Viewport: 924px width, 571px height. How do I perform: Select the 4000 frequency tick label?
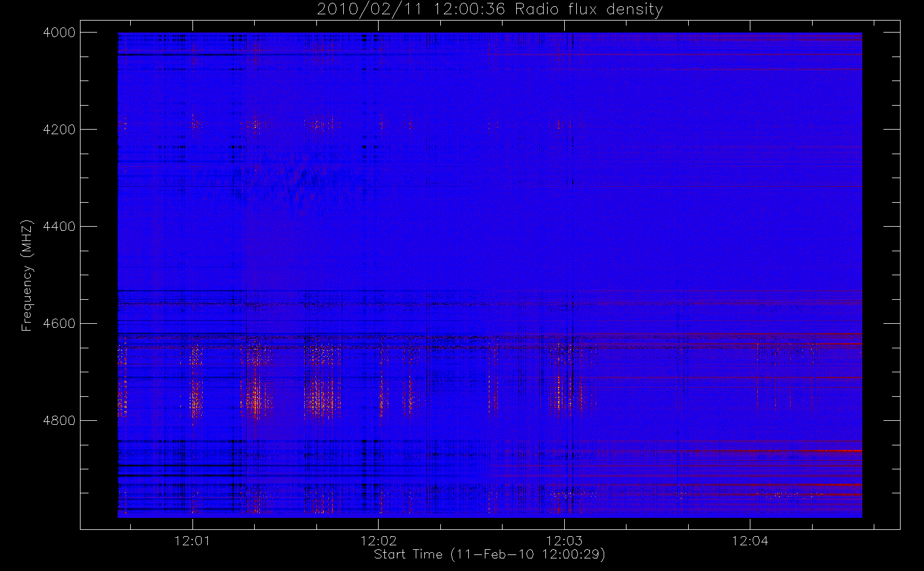pos(59,33)
